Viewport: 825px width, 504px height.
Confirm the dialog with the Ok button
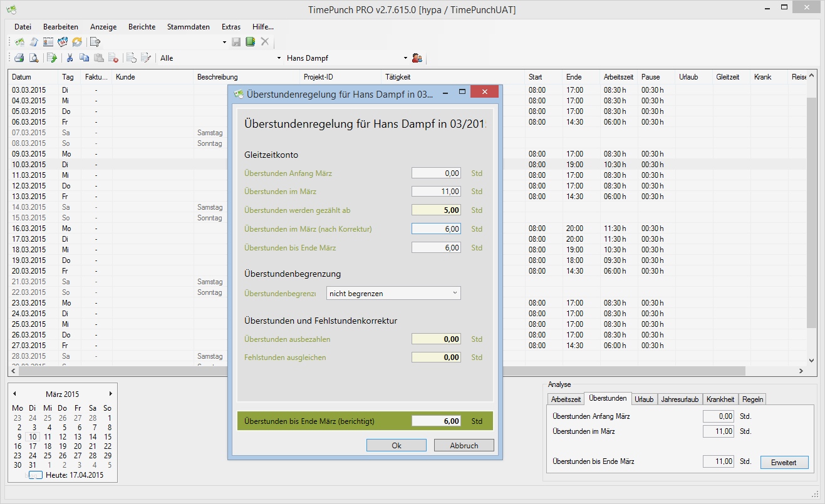point(396,446)
